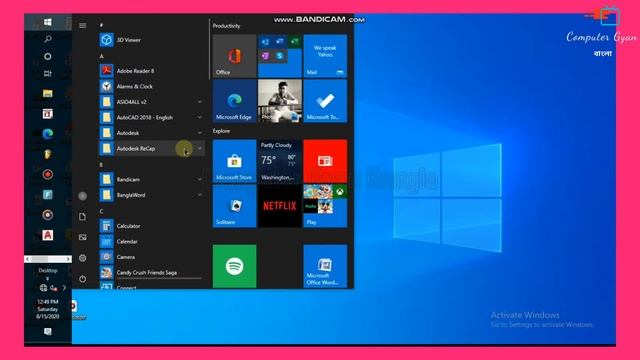
Task: Open Candy Crush Friends Saga
Action: pyautogui.click(x=151, y=272)
